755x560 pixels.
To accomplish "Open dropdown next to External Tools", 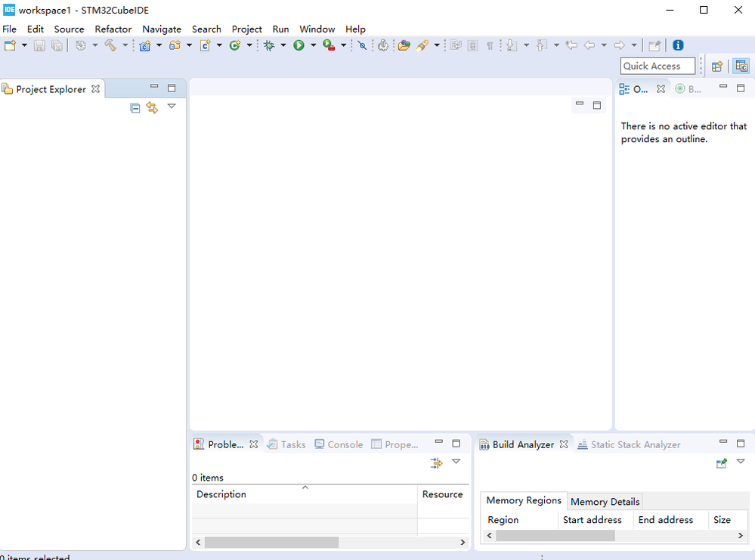I will coord(343,45).
